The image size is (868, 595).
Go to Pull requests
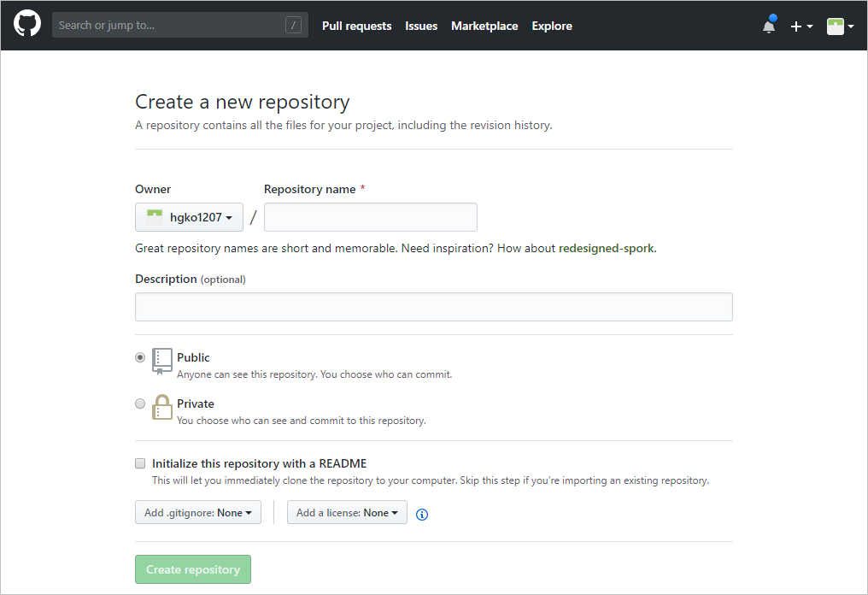point(356,26)
